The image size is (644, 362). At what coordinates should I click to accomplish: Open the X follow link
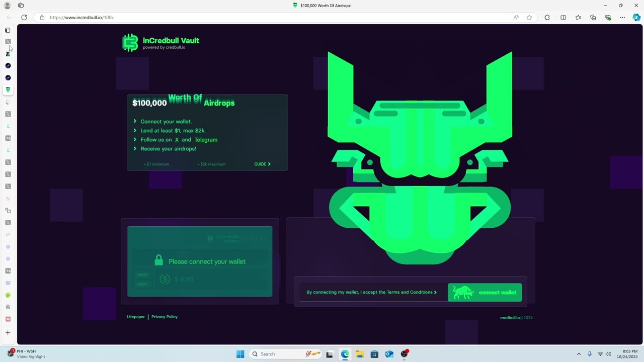177,140
